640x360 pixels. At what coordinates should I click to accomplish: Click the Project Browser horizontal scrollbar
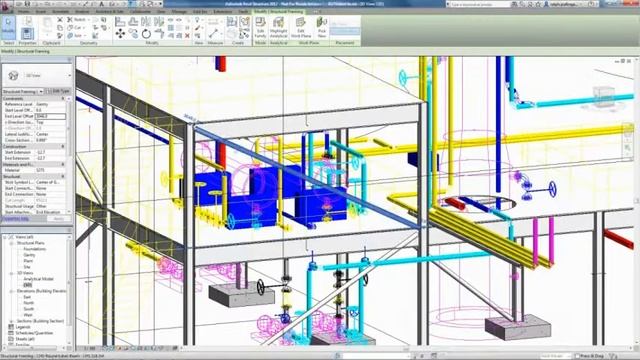(x=35, y=348)
